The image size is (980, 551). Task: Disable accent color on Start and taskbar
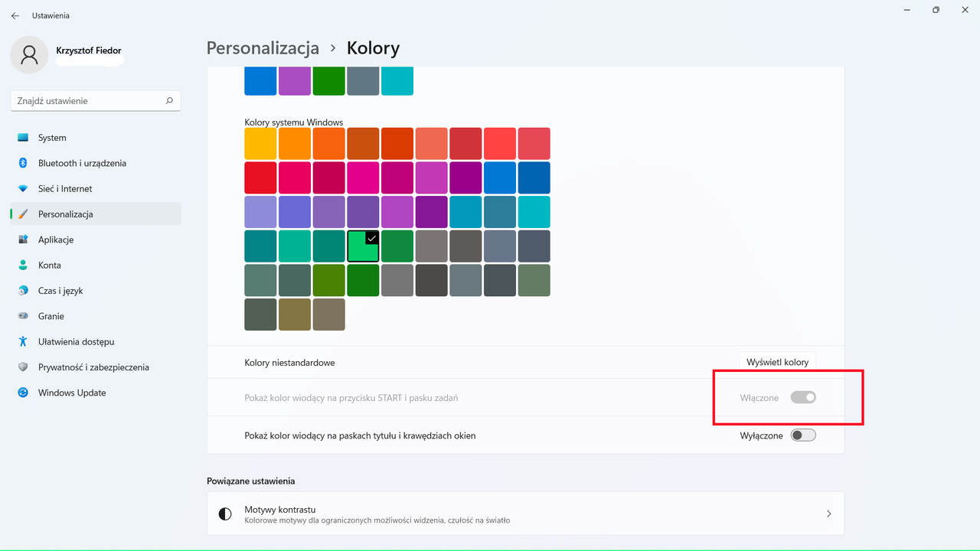click(803, 397)
